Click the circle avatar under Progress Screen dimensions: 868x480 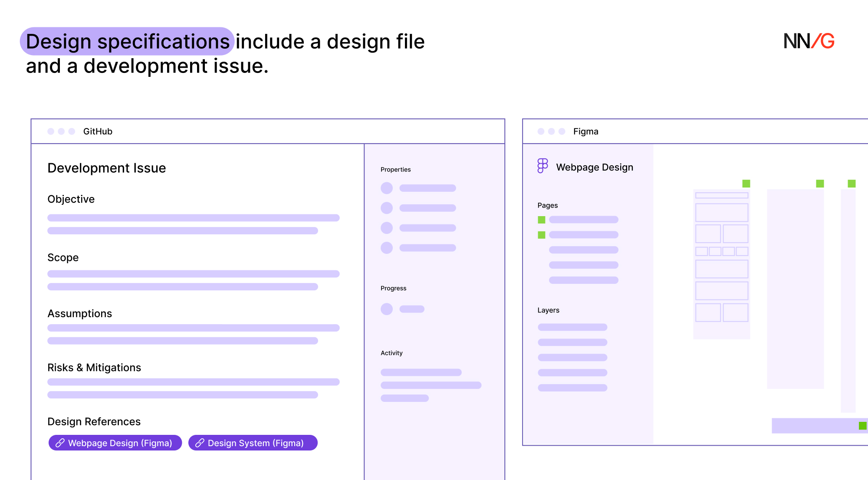tap(386, 309)
